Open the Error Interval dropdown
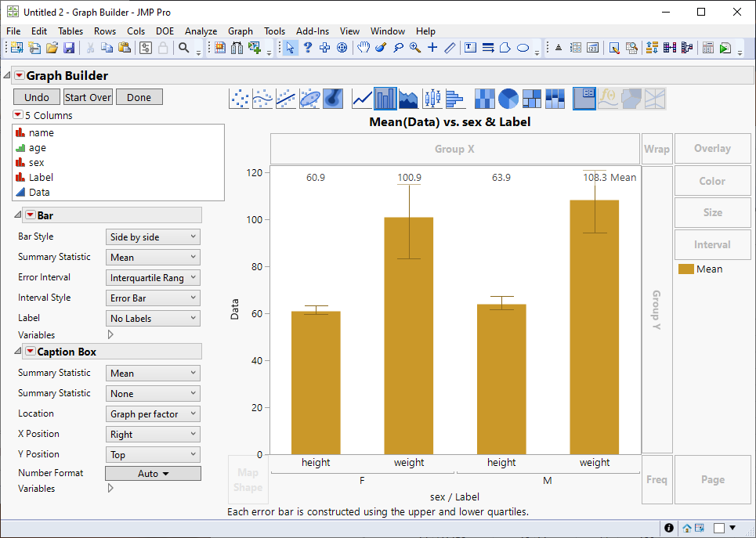 153,277
